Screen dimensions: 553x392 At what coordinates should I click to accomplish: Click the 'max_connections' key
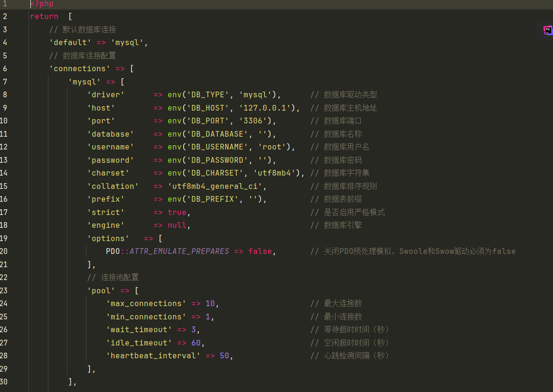(146, 304)
